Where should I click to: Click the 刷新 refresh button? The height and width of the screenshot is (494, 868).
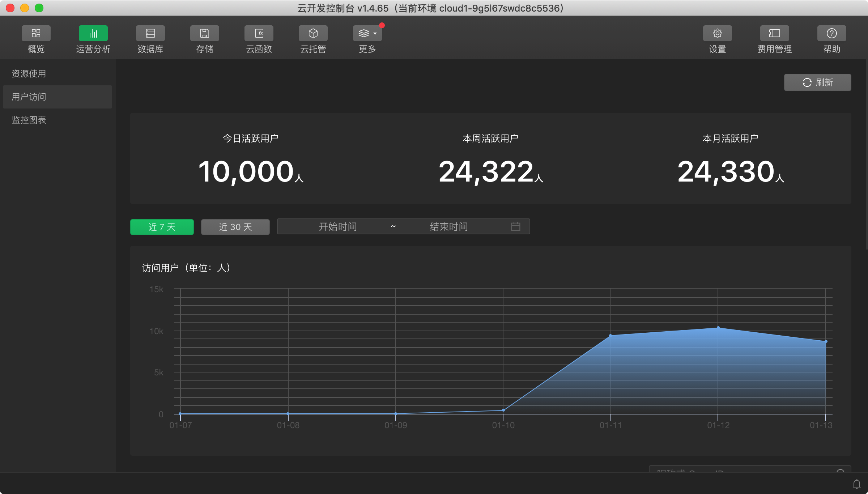[x=817, y=82]
